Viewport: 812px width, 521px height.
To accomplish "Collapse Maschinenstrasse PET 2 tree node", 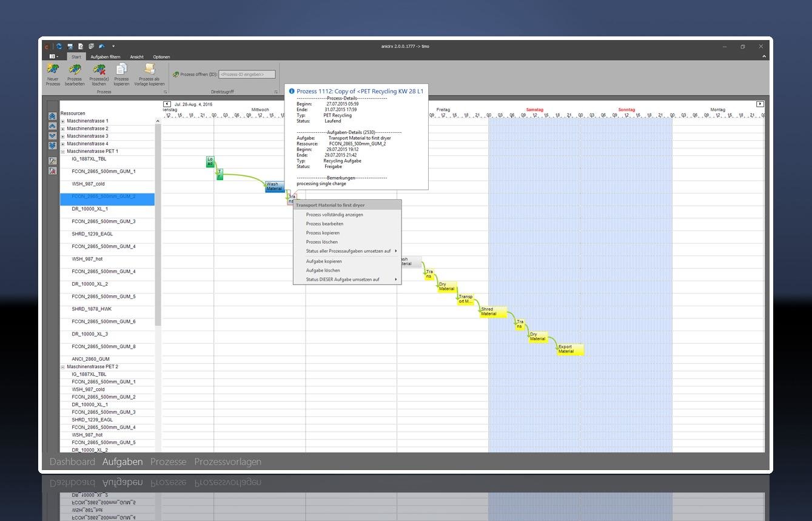I will (63, 367).
